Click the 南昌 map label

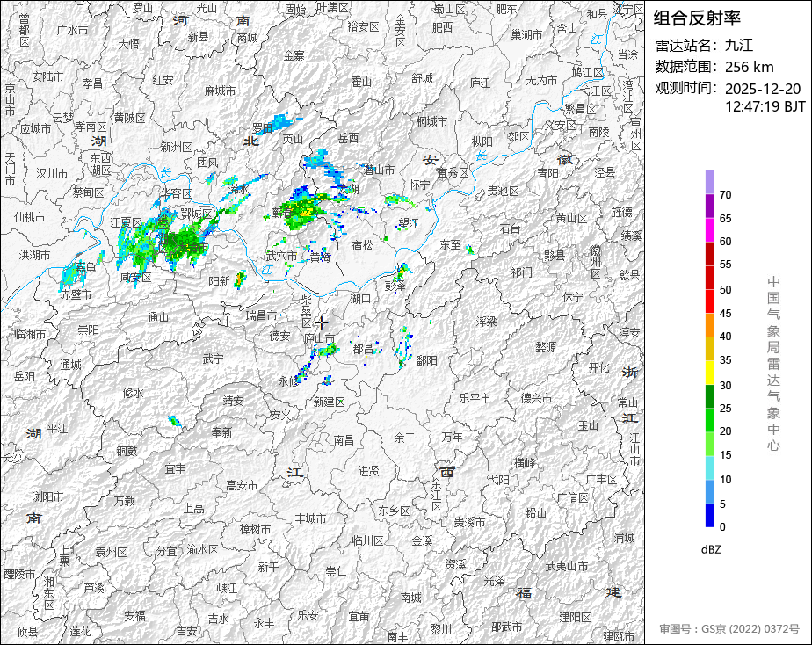(x=344, y=440)
